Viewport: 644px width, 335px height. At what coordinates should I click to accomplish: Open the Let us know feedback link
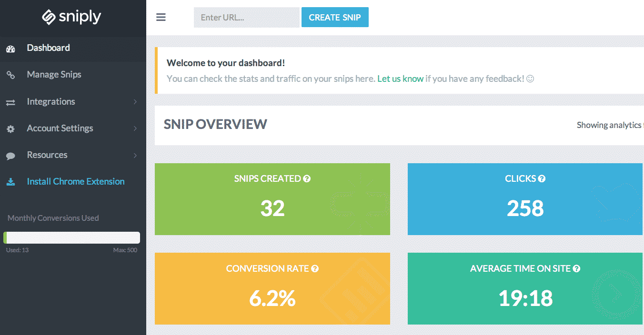coord(400,79)
